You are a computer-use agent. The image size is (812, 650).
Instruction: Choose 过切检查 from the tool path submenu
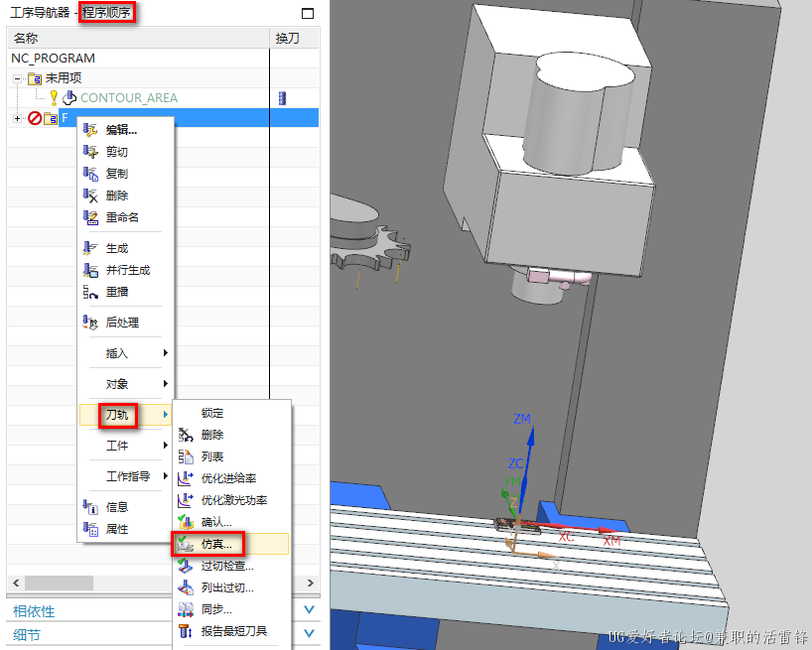pyautogui.click(x=227, y=566)
